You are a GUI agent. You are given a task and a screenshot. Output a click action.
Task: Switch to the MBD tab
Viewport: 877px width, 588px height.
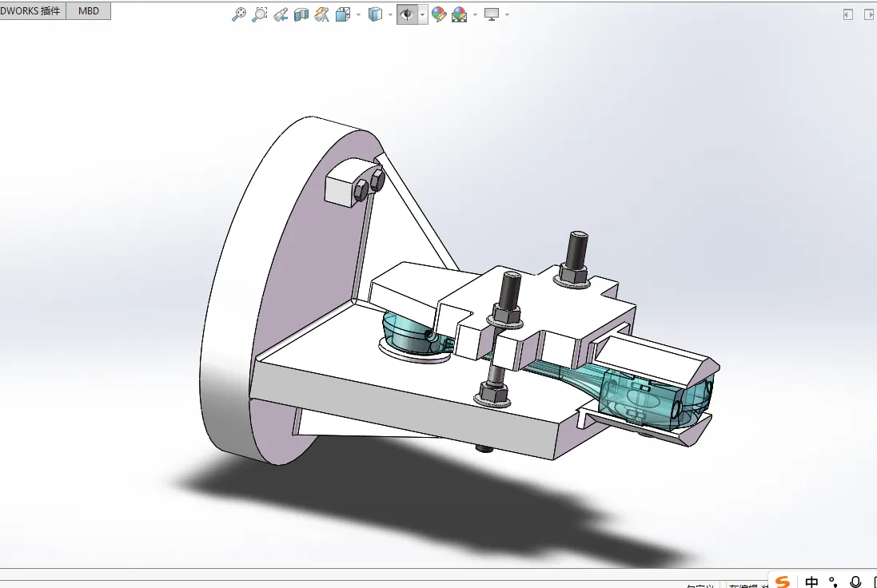coord(89,10)
